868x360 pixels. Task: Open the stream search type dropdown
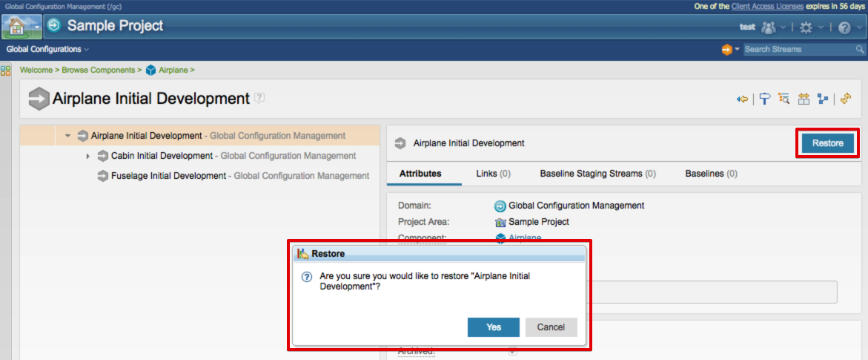tap(730, 49)
